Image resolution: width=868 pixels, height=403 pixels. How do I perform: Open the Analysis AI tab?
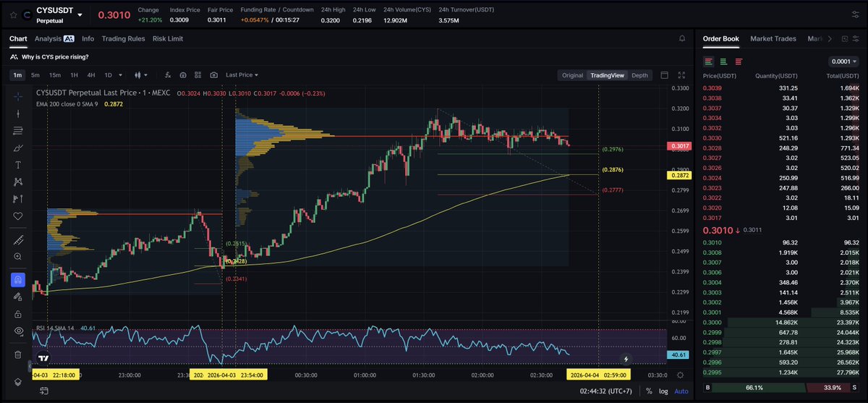click(x=54, y=38)
